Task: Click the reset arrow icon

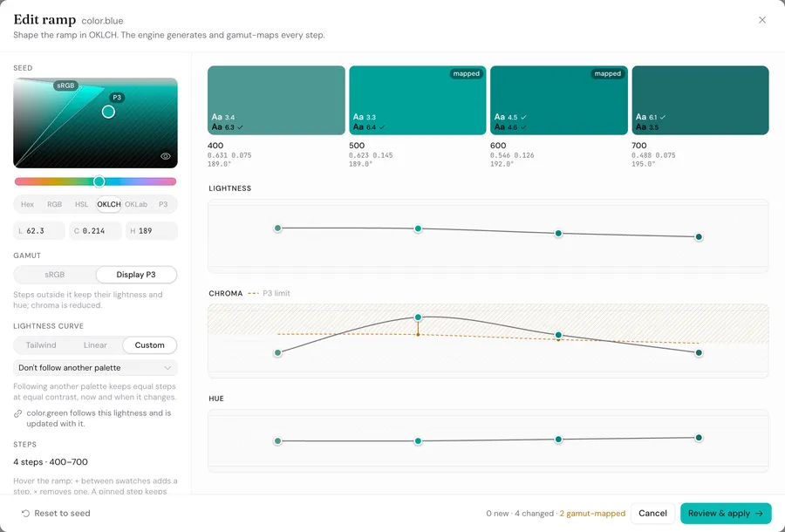Action: coord(25,514)
